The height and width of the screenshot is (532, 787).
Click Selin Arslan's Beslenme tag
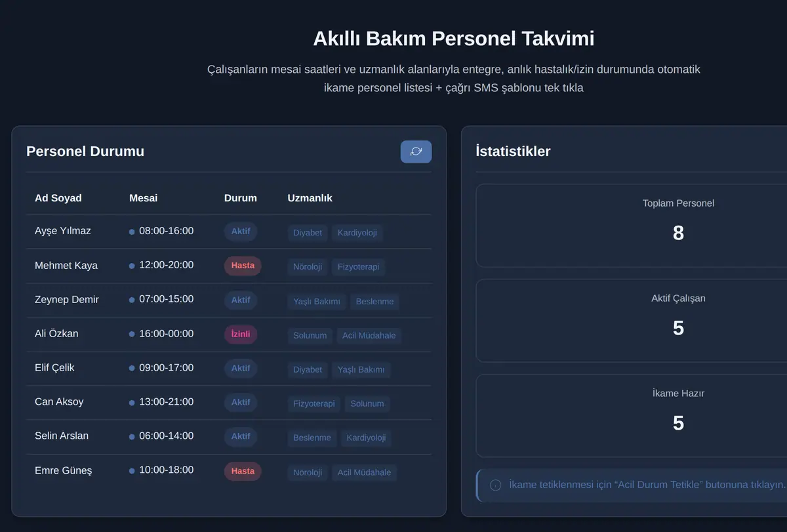(312, 438)
